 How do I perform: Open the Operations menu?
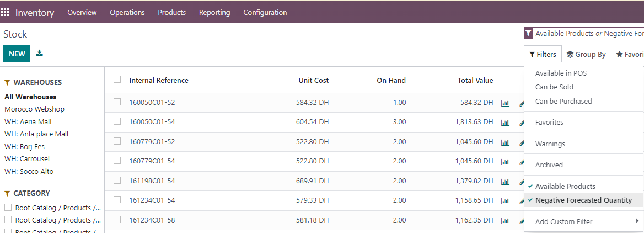(x=127, y=12)
